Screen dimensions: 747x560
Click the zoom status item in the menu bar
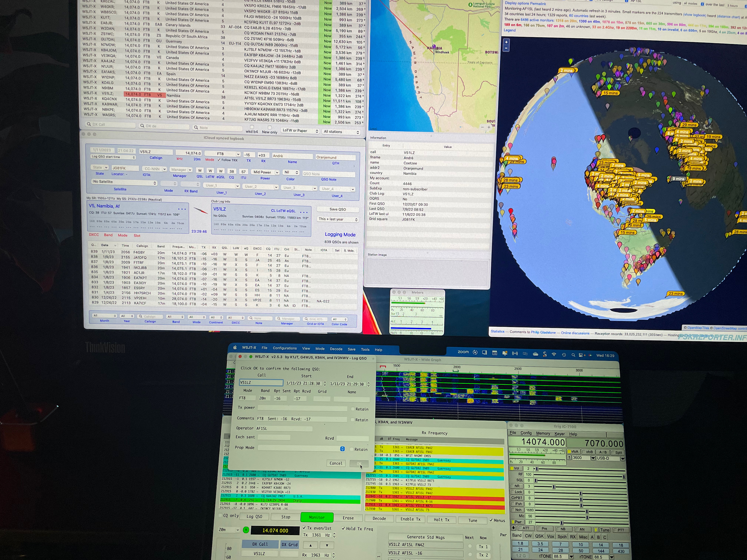pos(463,352)
